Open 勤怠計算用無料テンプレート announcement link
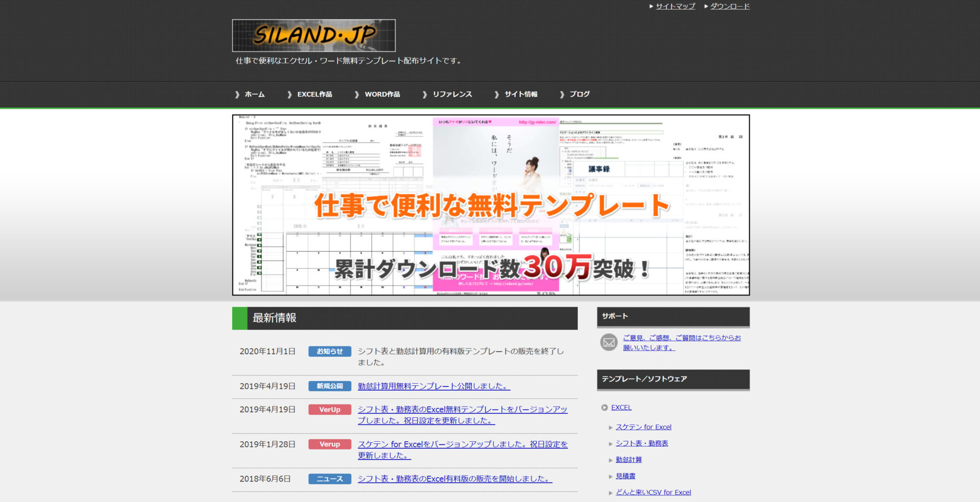Viewport: 980px width, 502px height. pos(432,386)
